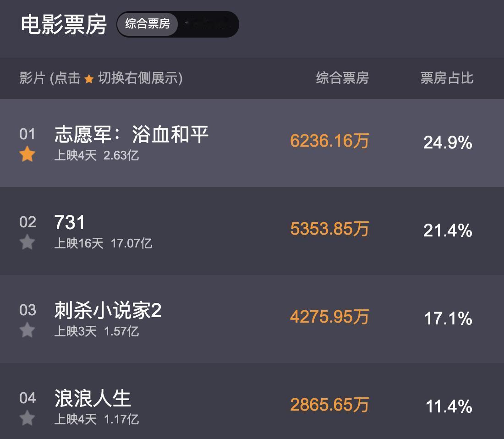This screenshot has height=439, width=504.
Task: Click the 电影票房 page title
Action: [64, 25]
